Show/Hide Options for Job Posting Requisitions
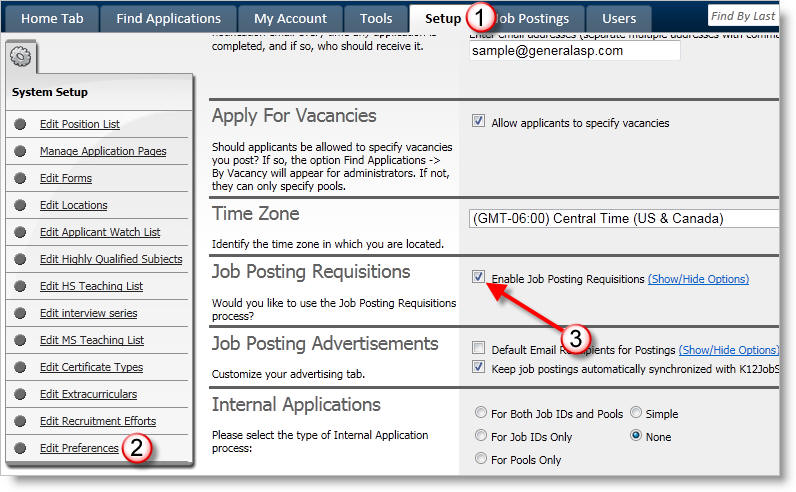 [x=698, y=279]
